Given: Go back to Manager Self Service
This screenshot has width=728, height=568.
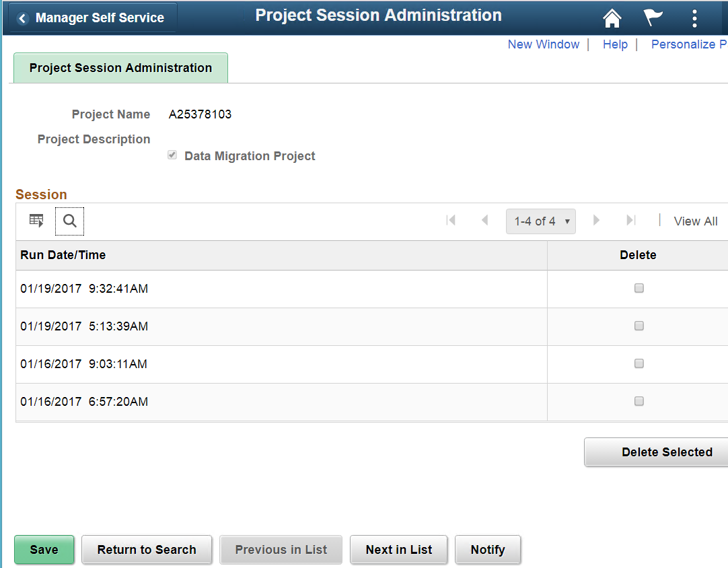Looking at the screenshot, I should point(92,18).
